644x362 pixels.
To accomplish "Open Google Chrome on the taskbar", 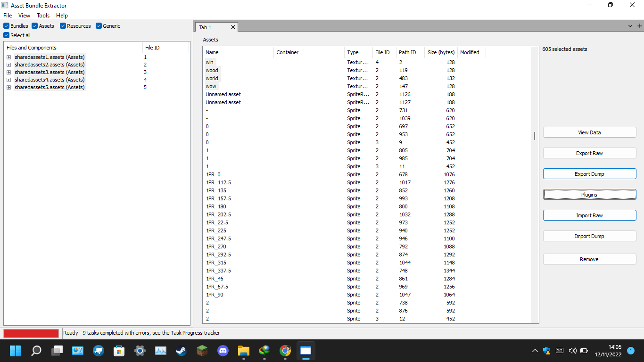I will [x=285, y=351].
